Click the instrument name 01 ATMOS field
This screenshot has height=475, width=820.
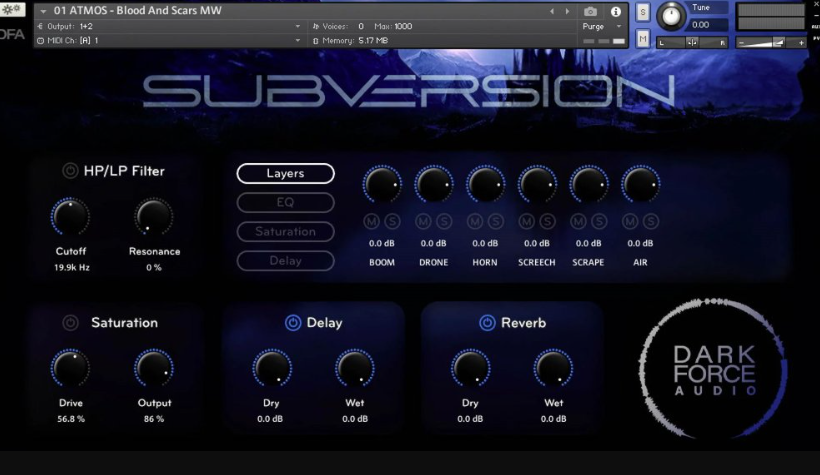coord(137,10)
